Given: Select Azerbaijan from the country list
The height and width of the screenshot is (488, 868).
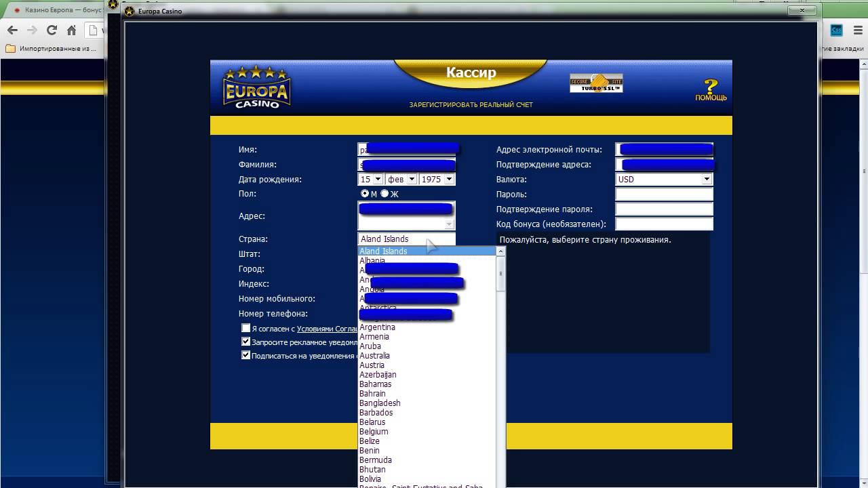Looking at the screenshot, I should tap(428, 375).
